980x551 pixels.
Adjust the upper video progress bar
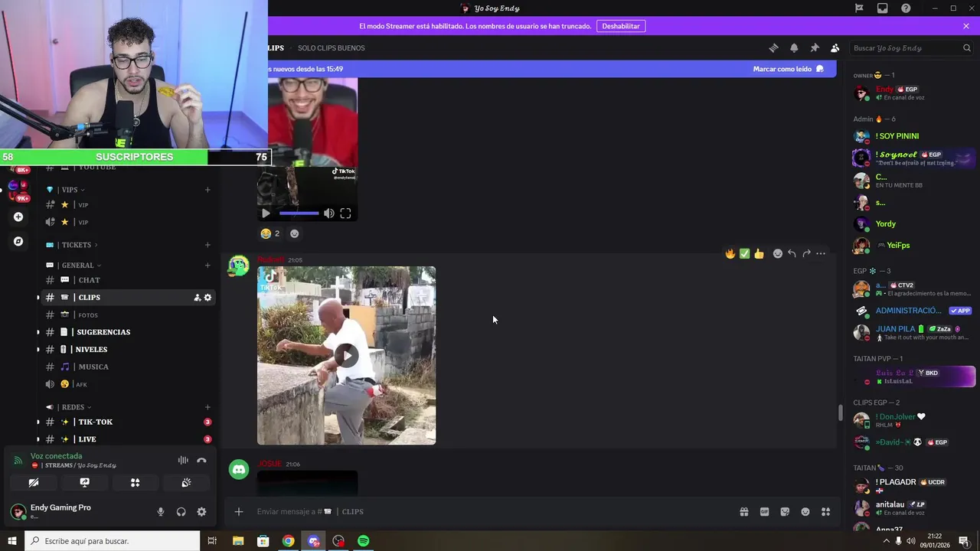coord(299,214)
